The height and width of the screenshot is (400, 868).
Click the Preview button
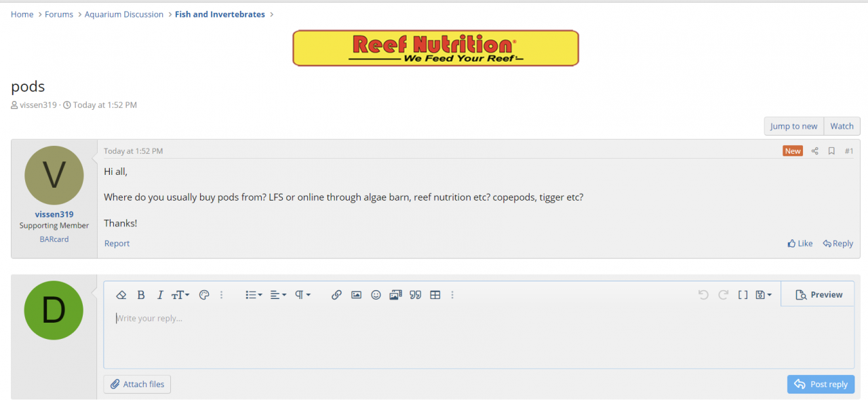coord(818,295)
